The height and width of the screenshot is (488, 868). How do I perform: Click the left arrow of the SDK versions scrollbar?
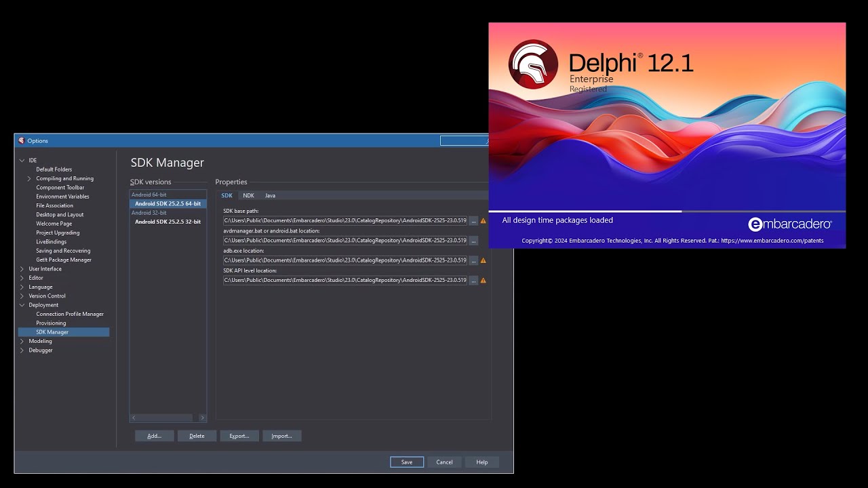point(134,418)
